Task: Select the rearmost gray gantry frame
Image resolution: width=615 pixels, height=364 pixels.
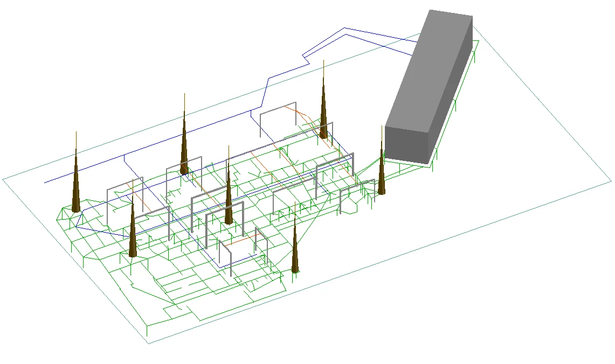Action: coord(278,108)
